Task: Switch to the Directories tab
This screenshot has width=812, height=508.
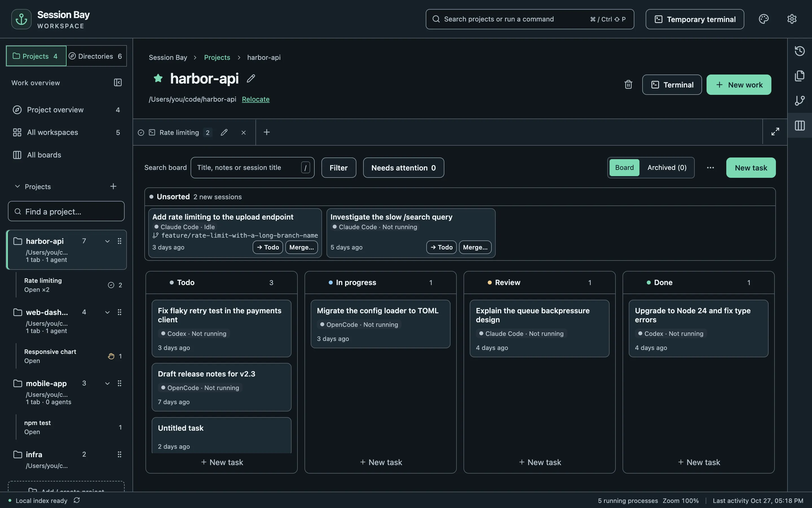Action: (x=96, y=56)
